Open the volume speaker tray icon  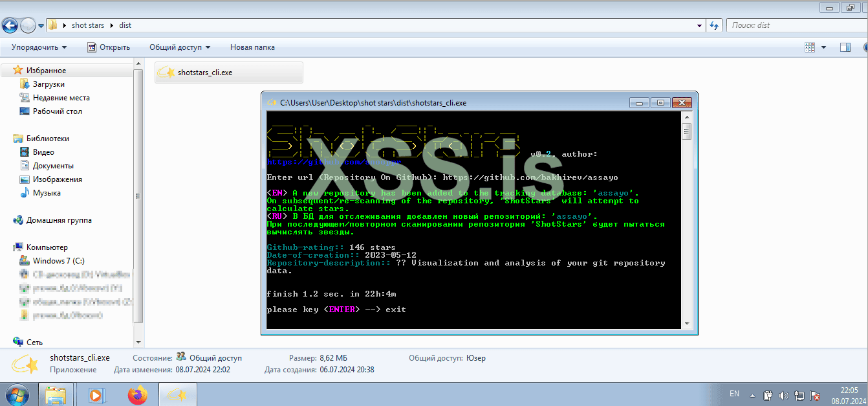click(783, 395)
